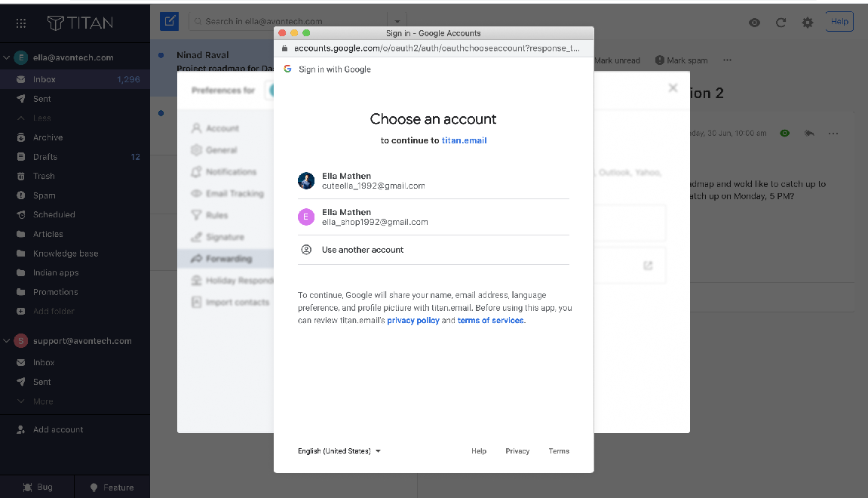The width and height of the screenshot is (868, 498).
Task: Click the Google sign-in URL address bar
Action: point(436,48)
